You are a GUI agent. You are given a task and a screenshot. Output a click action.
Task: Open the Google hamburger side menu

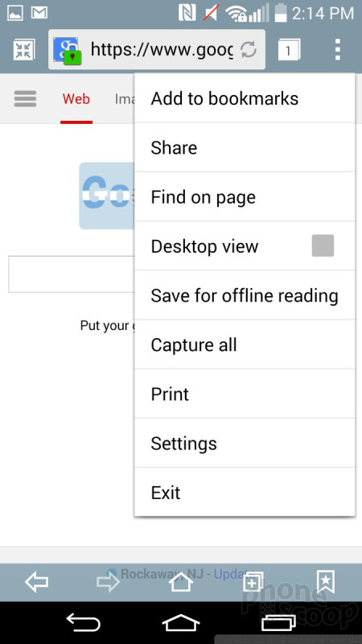[x=25, y=98]
